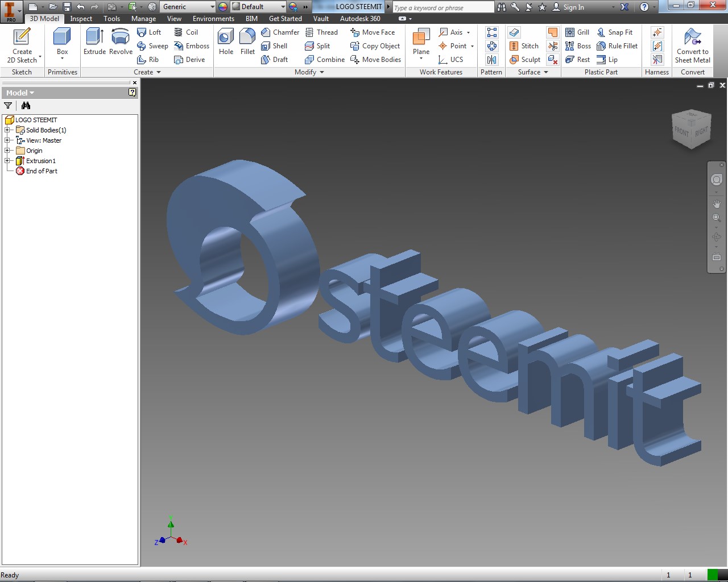Click the keyword search field

442,7
